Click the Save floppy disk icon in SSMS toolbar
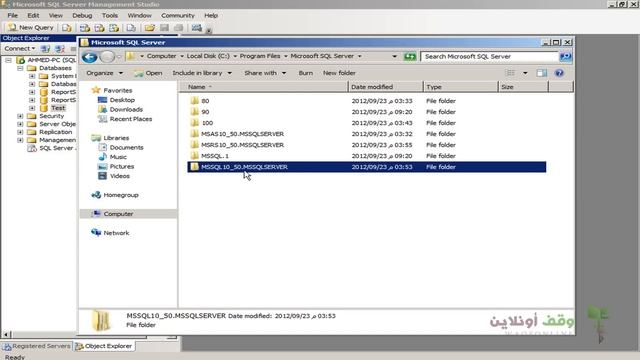Screen dimensions: 640x360 164,28
